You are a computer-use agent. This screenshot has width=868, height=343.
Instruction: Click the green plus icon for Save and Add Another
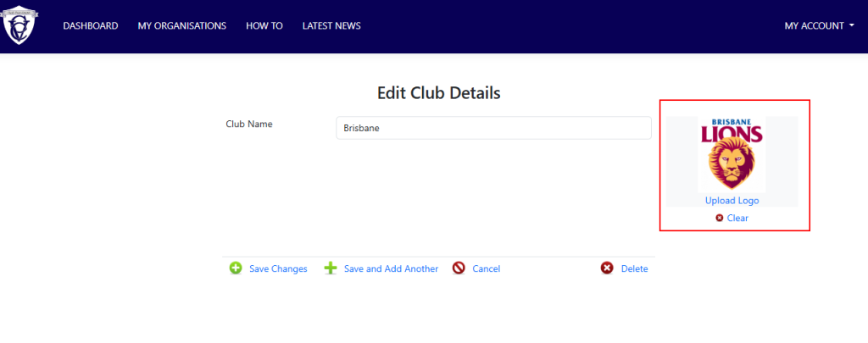click(331, 268)
